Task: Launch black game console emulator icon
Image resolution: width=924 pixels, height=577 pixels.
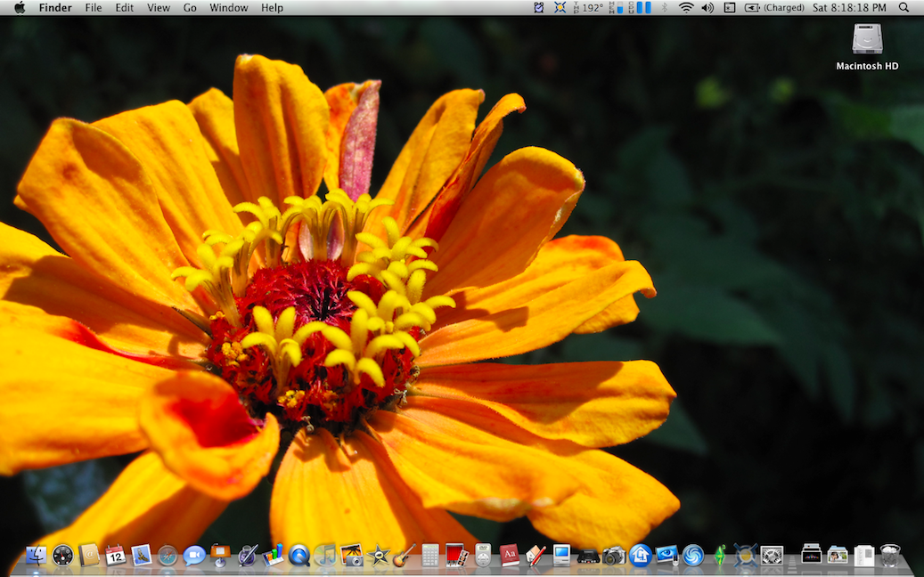Action: click(587, 557)
